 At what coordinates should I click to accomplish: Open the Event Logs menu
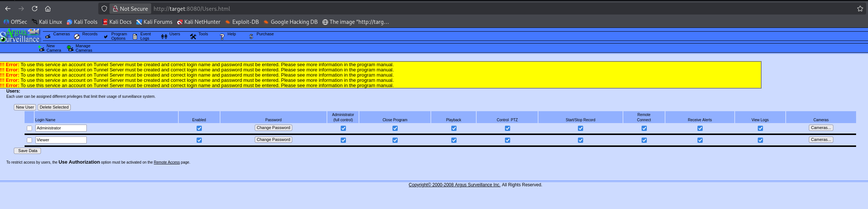point(145,36)
